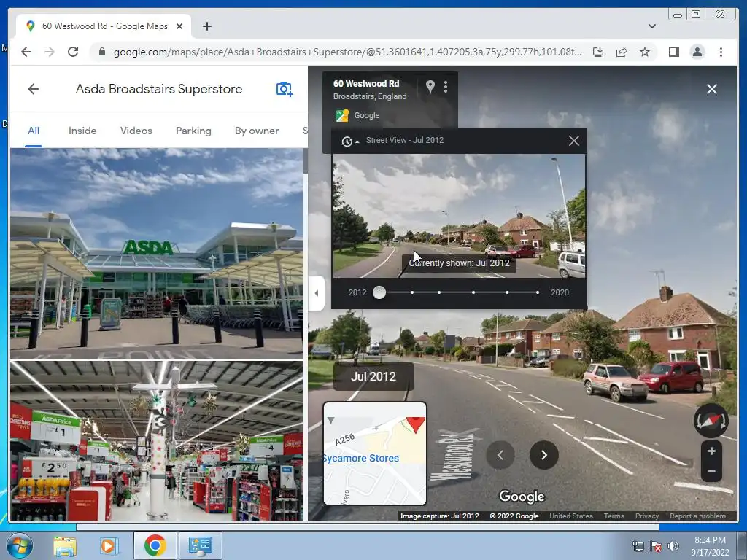Click the system clock showing 8:34 PM
The image size is (747, 560).
[x=710, y=545]
